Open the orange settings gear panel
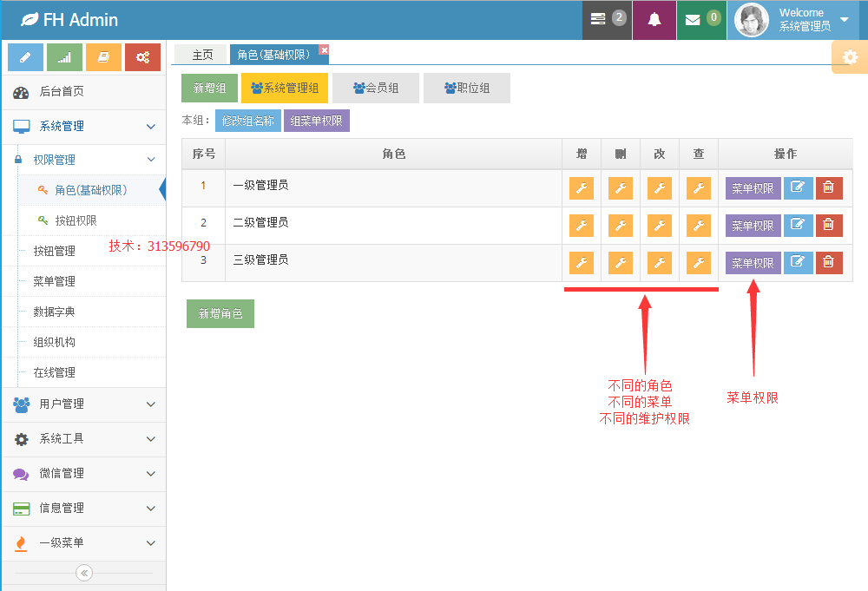This screenshot has width=868, height=591. [x=850, y=56]
